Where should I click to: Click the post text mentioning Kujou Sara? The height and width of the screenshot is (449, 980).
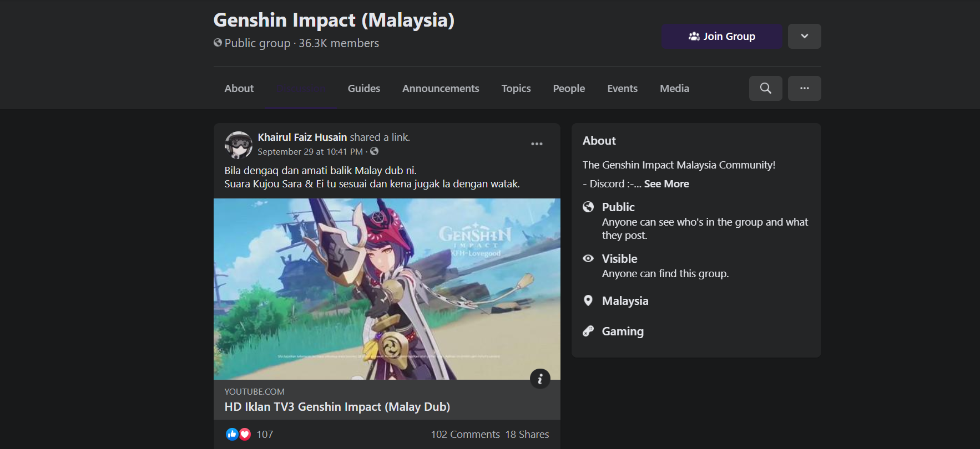point(372,184)
